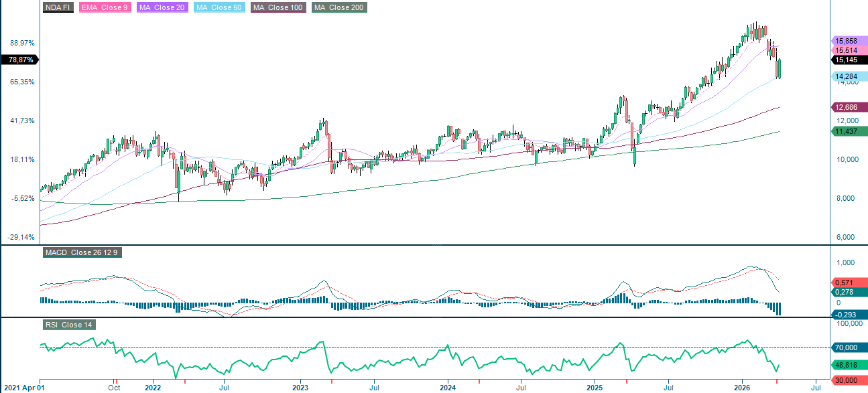
Task: Click the 2023 label on the time axis
Action: [300, 388]
